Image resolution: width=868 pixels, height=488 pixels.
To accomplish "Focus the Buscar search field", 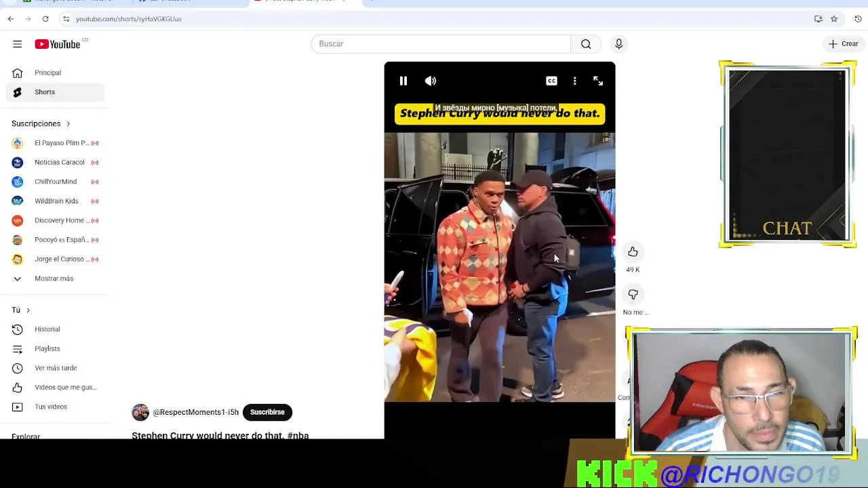I will coord(441,44).
